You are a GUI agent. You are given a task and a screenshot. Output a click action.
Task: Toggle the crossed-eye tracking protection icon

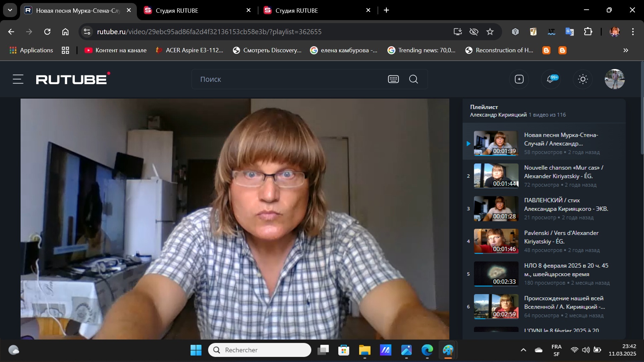[x=474, y=32]
